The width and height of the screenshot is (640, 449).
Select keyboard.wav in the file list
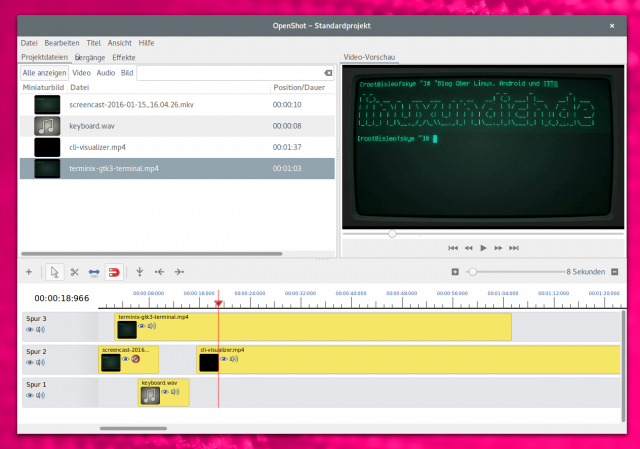coord(177,126)
